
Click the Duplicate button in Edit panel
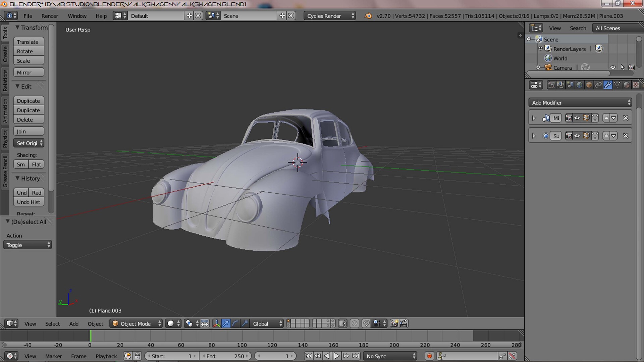pyautogui.click(x=29, y=101)
